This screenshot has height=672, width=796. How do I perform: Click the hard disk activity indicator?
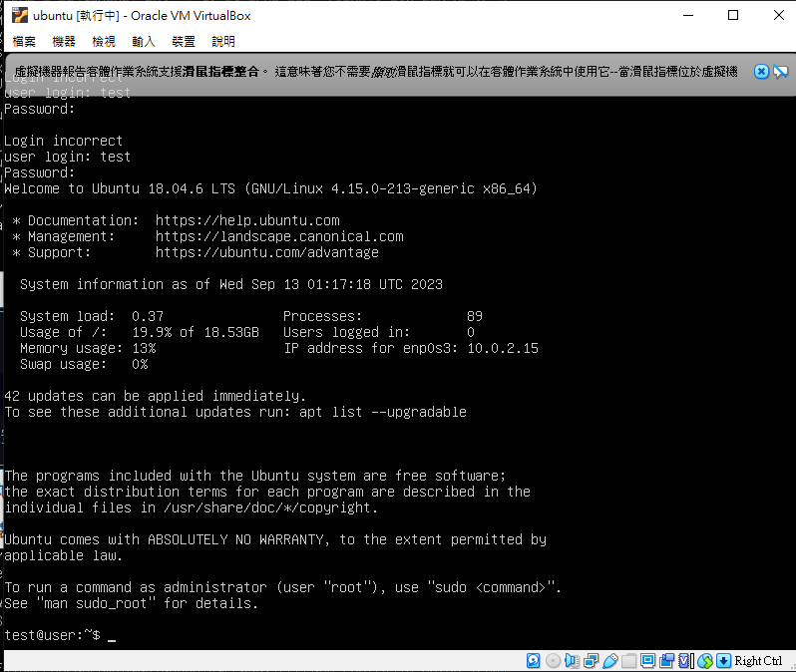tap(533, 661)
